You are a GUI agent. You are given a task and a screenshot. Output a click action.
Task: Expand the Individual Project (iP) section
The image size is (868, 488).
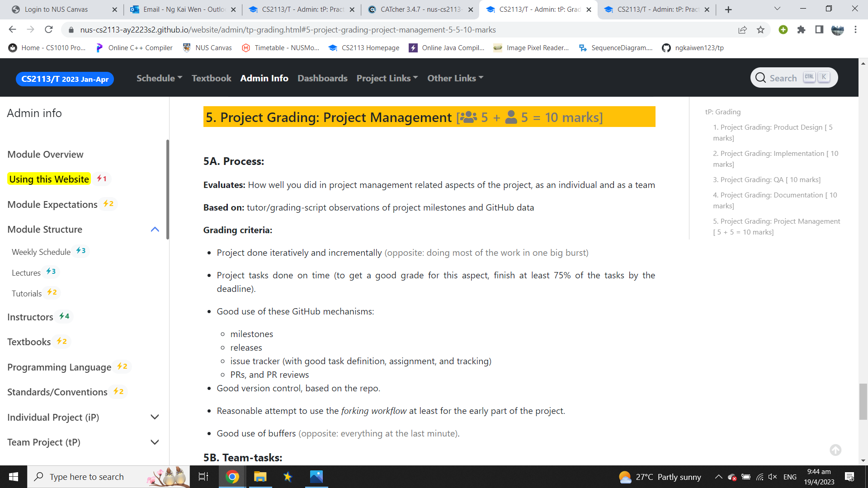(x=155, y=417)
